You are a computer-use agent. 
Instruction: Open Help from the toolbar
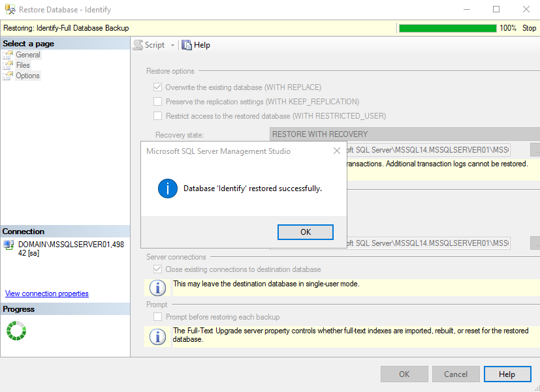pyautogui.click(x=196, y=45)
